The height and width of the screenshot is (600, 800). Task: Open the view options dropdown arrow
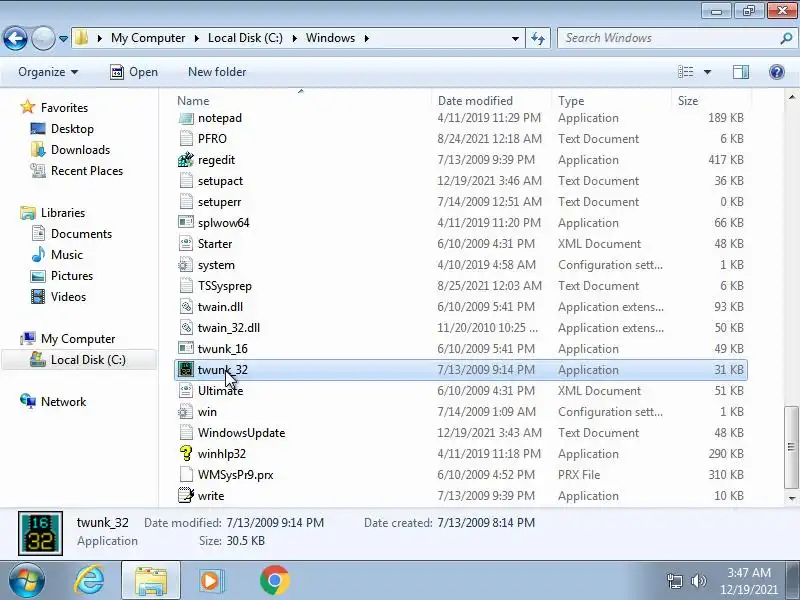[707, 72]
